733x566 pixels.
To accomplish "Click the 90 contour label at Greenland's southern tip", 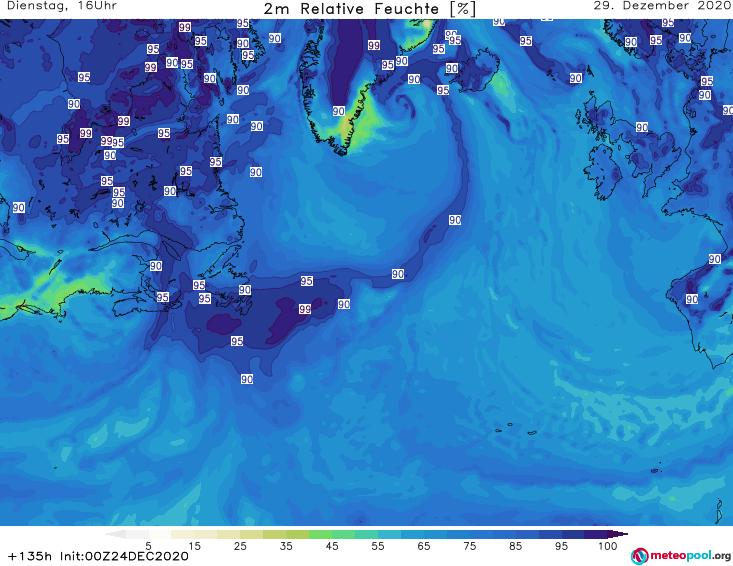I will (x=338, y=111).
